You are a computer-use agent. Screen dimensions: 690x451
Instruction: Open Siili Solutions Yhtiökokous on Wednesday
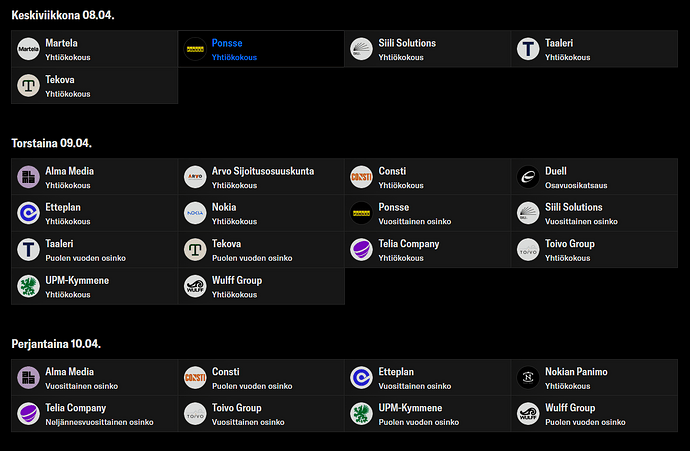pyautogui.click(x=428, y=49)
